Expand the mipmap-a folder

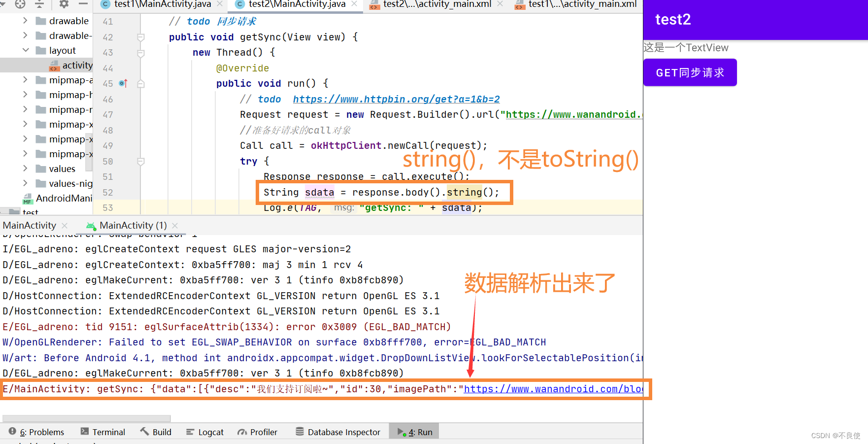pyautogui.click(x=25, y=80)
